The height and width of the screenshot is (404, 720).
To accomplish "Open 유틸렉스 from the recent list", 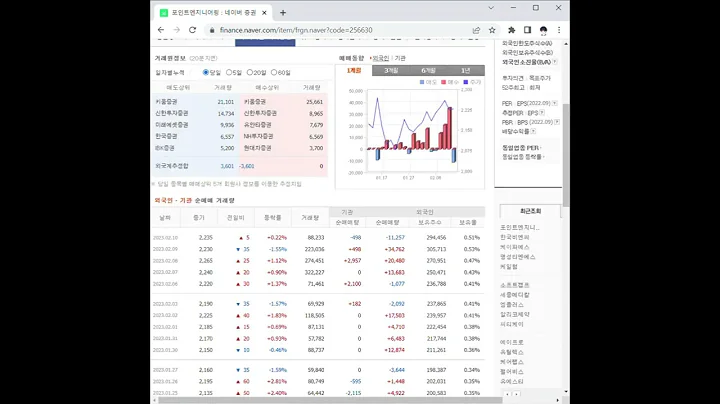I will click(x=512, y=352).
